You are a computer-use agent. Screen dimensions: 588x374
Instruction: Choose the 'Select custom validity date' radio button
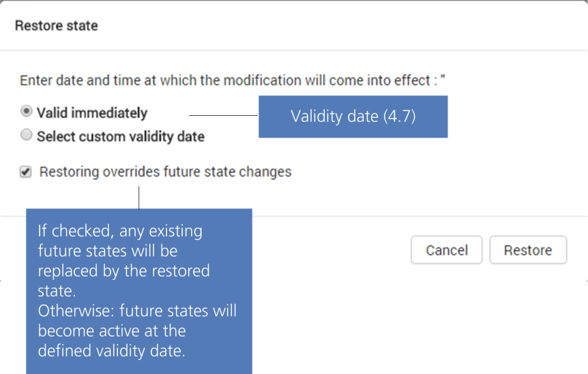pos(27,135)
